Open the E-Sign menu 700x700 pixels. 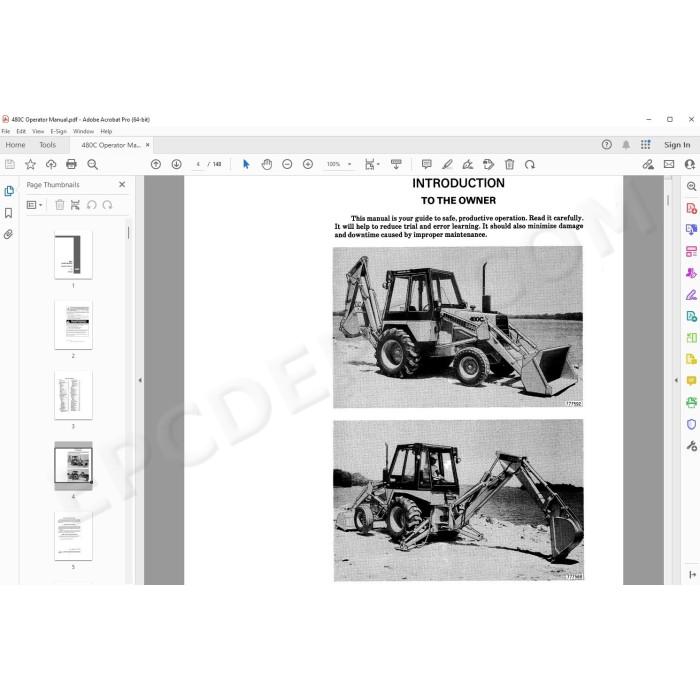coord(58,131)
